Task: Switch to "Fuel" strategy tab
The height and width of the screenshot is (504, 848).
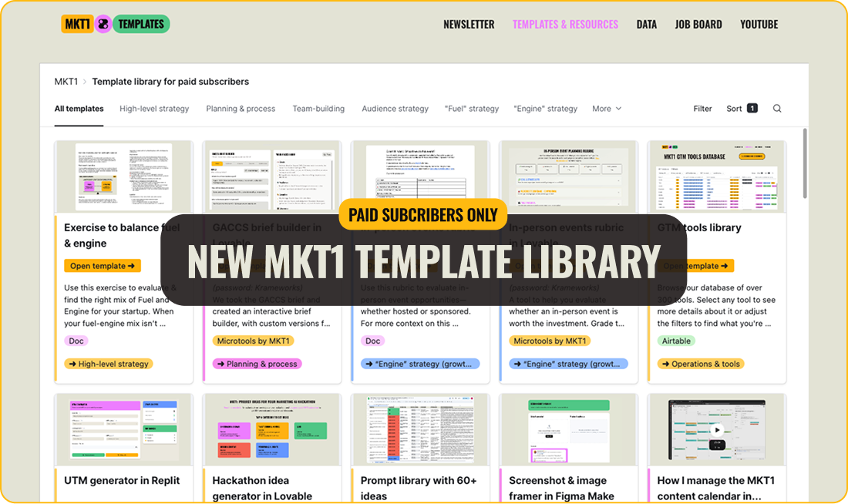Action: click(472, 109)
